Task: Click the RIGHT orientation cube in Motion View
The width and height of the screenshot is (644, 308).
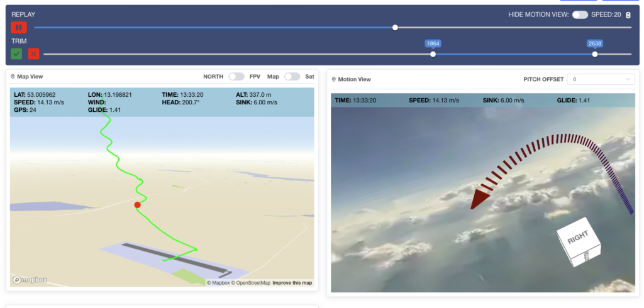Action: (x=579, y=241)
